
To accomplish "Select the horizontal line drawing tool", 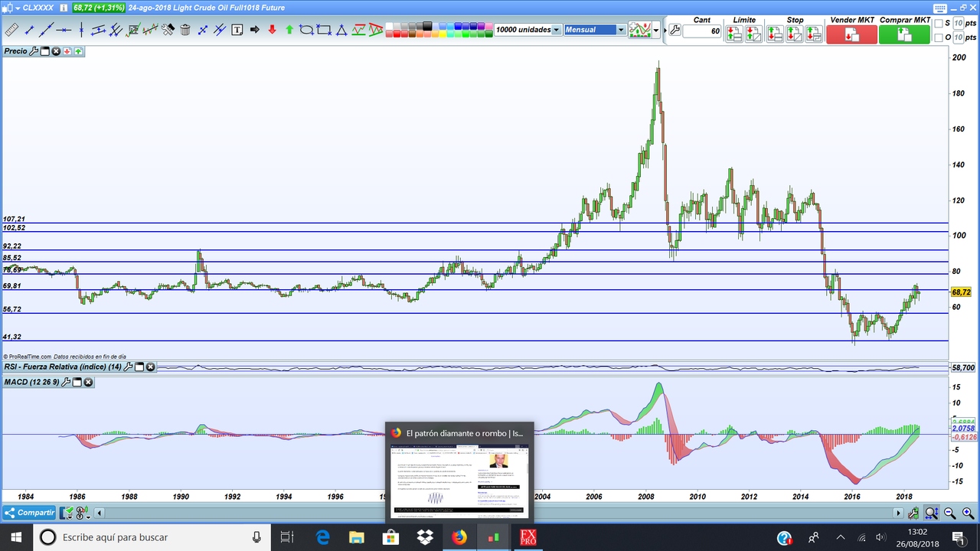I will tap(64, 31).
